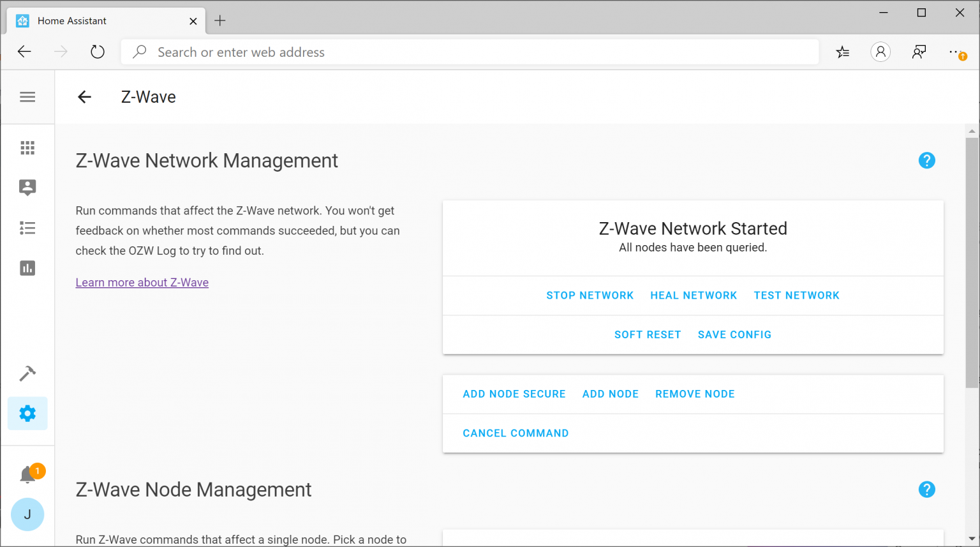This screenshot has height=547, width=980.
Task: Open the sidebar hamburger menu
Action: tap(27, 96)
